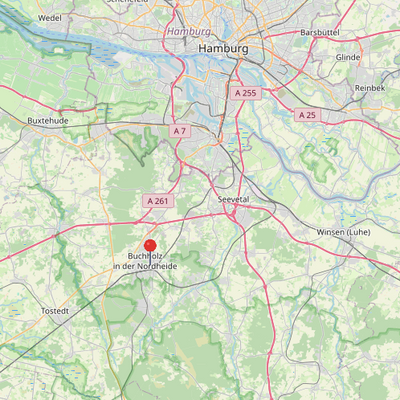Click the red location pin marker
The width and height of the screenshot is (400, 400).
pos(150,246)
